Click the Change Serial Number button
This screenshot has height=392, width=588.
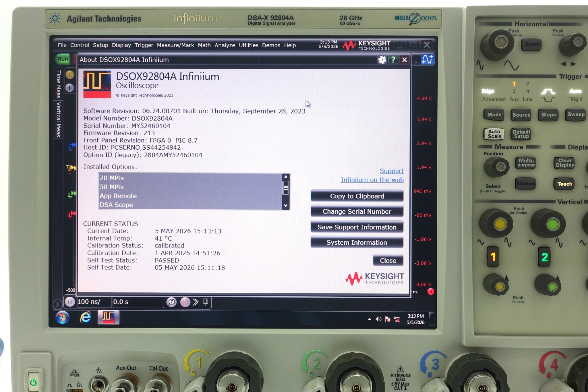(x=357, y=211)
